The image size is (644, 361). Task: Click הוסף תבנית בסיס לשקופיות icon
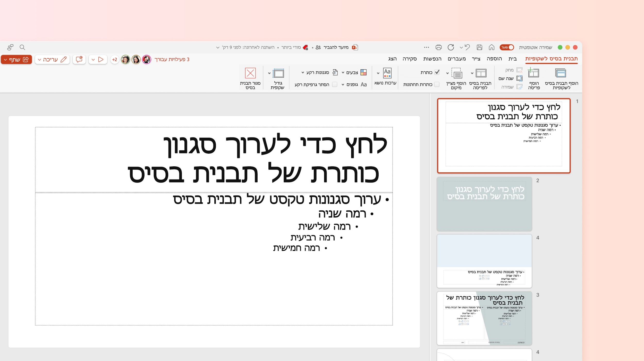tap(561, 73)
